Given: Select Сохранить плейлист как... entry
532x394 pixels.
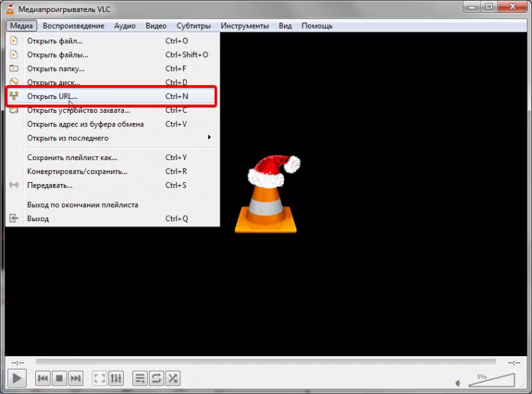Looking at the screenshot, I should pos(112,157).
